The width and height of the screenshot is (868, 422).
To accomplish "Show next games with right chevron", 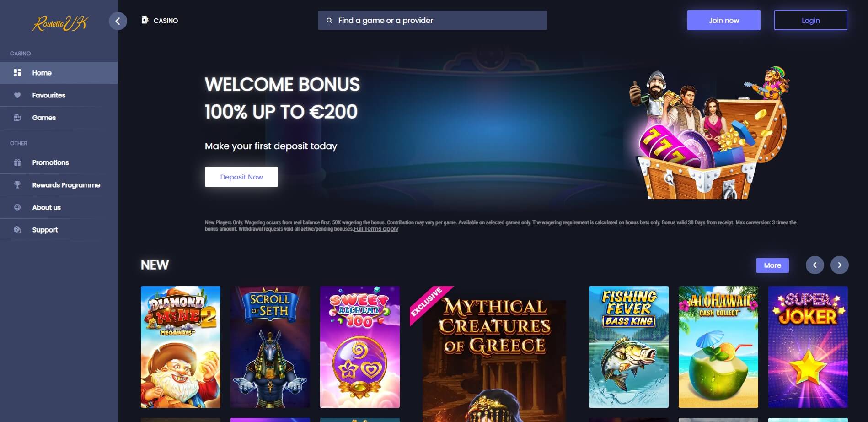I will pyautogui.click(x=839, y=265).
